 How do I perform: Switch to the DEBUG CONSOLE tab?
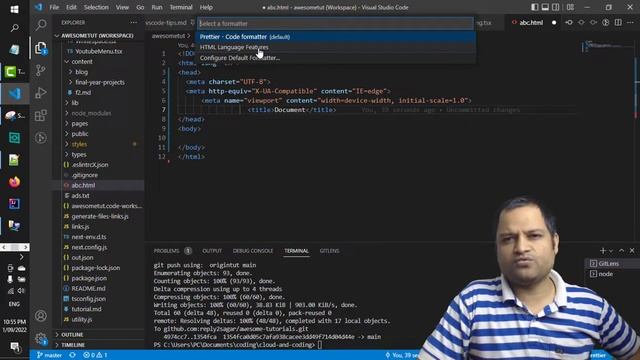253,251
